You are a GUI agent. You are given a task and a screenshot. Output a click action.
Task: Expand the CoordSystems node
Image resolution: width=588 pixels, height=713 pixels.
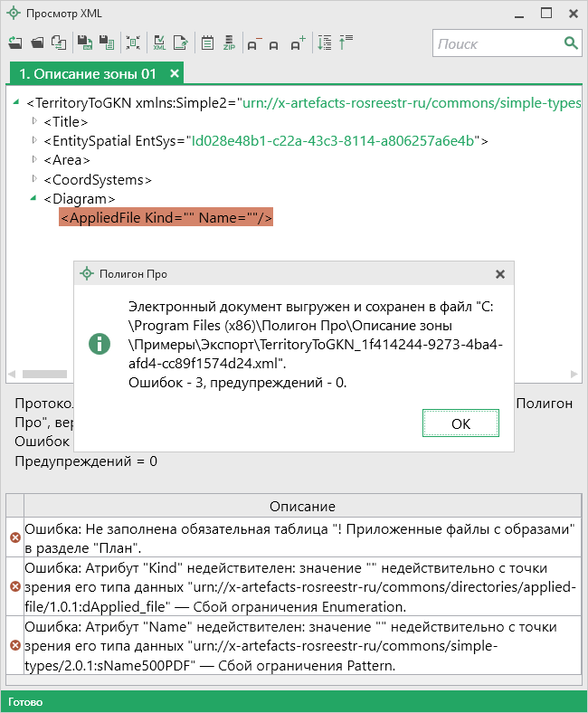point(34,179)
